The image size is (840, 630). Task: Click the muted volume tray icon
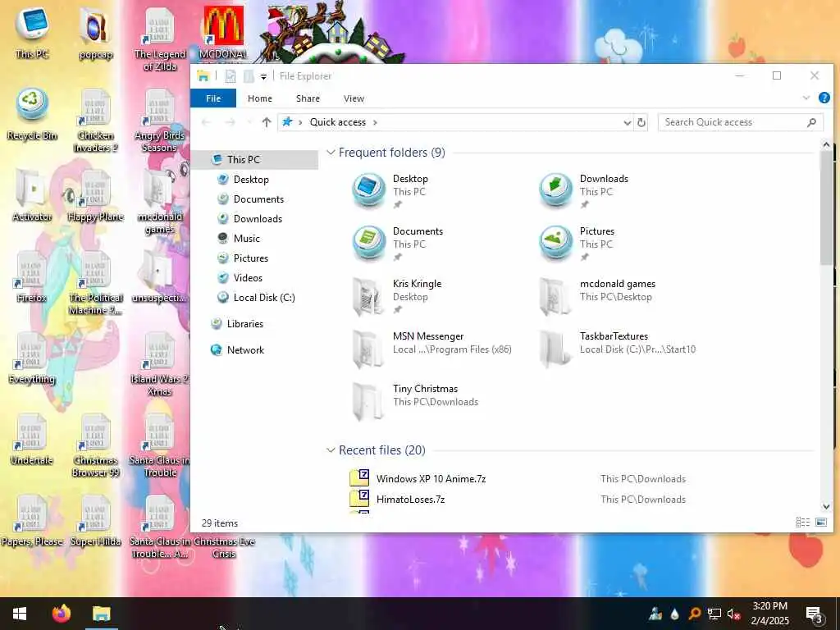click(x=734, y=614)
